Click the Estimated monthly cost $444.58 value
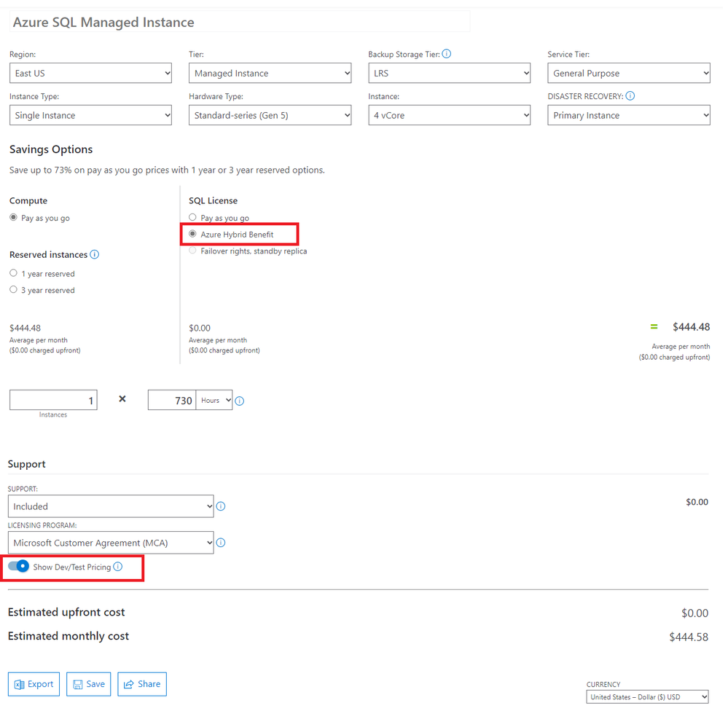 (689, 637)
